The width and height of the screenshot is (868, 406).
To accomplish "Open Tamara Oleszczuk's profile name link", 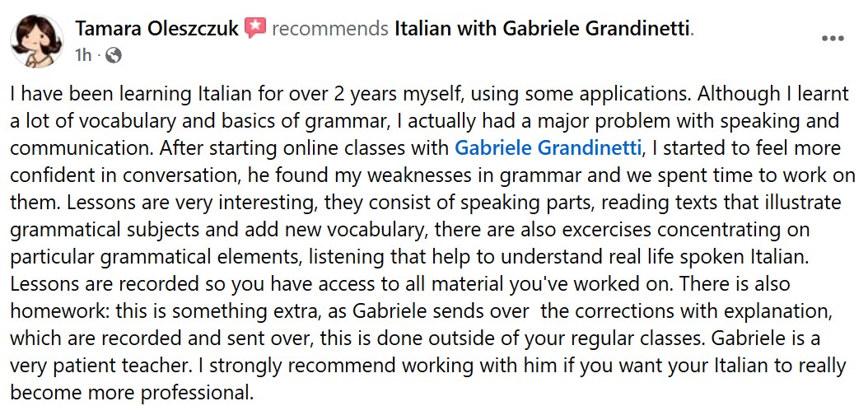I will [156, 30].
